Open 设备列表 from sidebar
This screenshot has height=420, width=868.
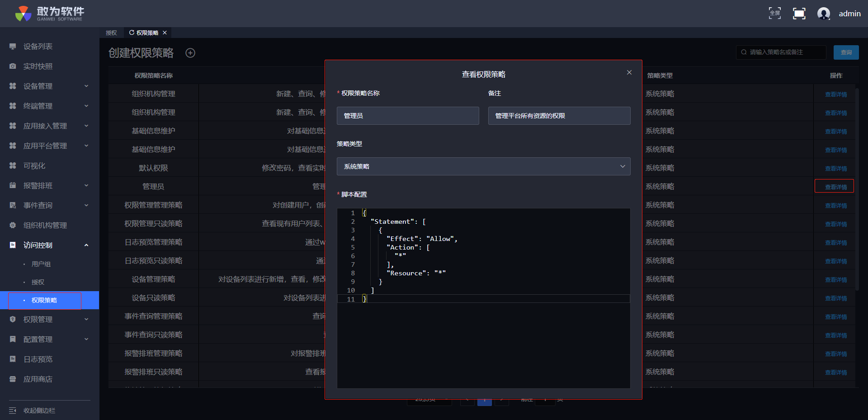(38, 47)
